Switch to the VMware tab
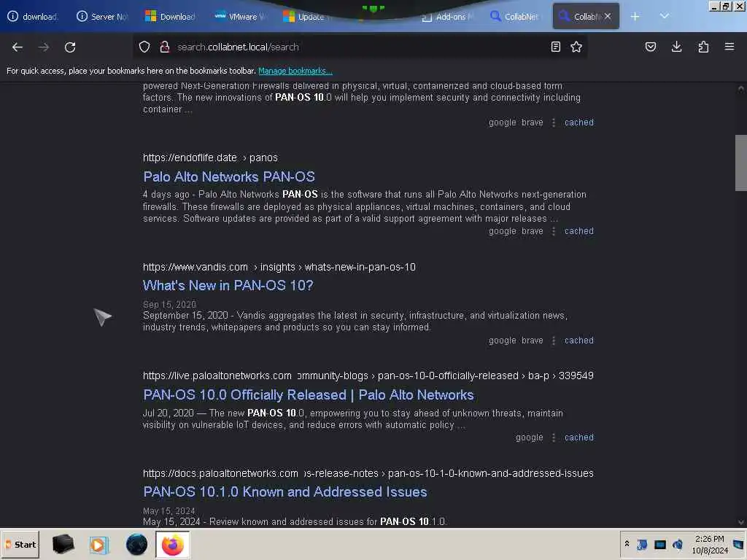Image resolution: width=747 pixels, height=560 pixels. pos(240,17)
